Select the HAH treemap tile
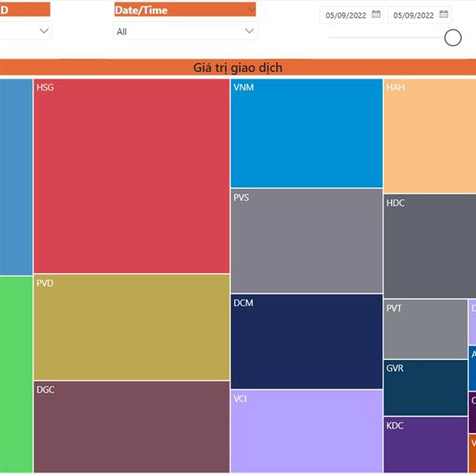Image resolution: width=476 pixels, height=476 pixels. [x=430, y=136]
